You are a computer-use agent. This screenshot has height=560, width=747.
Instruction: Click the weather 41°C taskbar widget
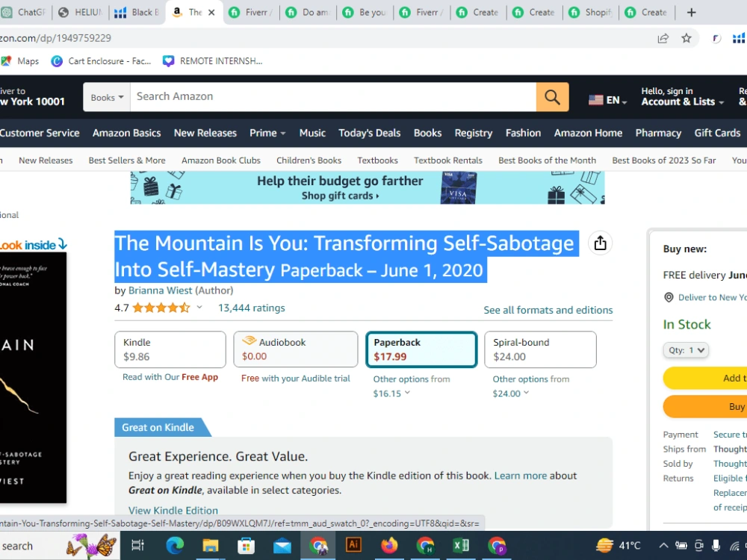click(618, 546)
